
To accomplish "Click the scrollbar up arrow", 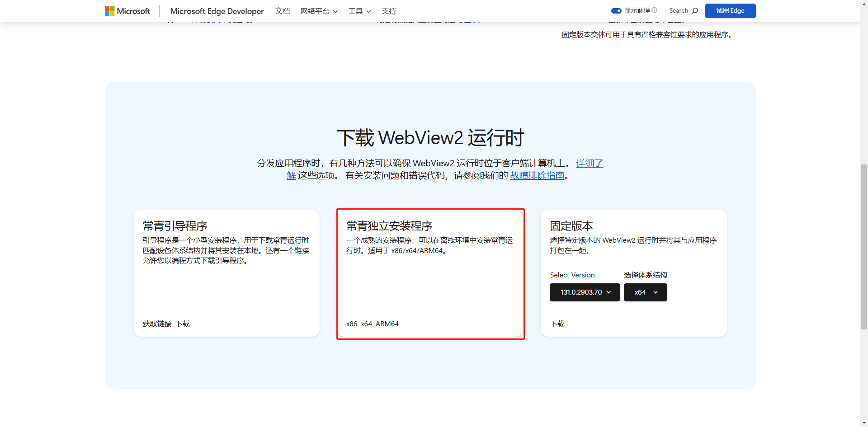I will [864, 4].
